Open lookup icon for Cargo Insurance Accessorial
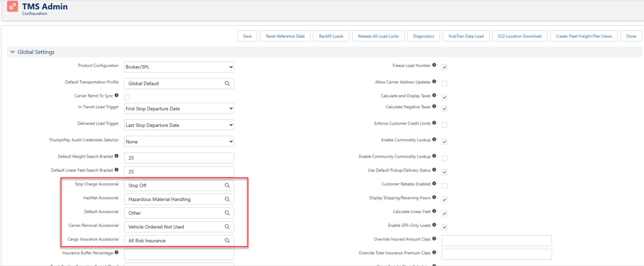 click(x=227, y=241)
